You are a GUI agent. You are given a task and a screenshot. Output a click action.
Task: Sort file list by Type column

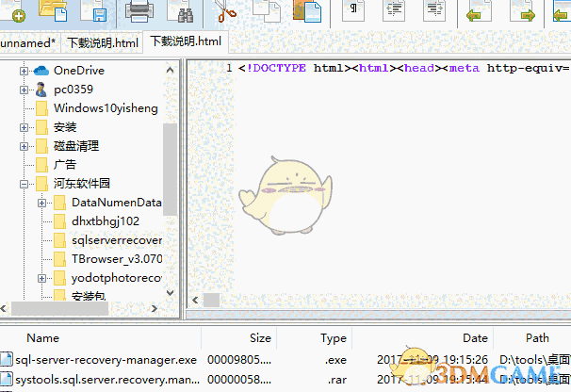click(334, 338)
